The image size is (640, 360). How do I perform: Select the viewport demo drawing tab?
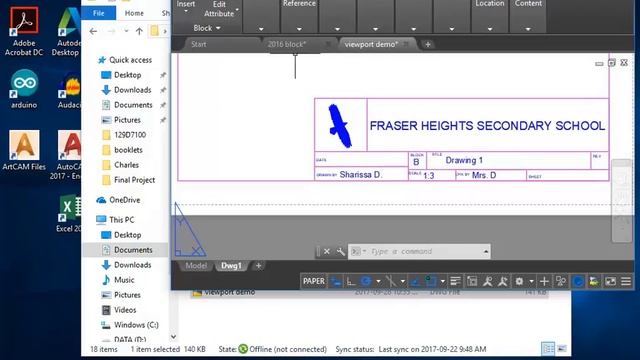(371, 44)
